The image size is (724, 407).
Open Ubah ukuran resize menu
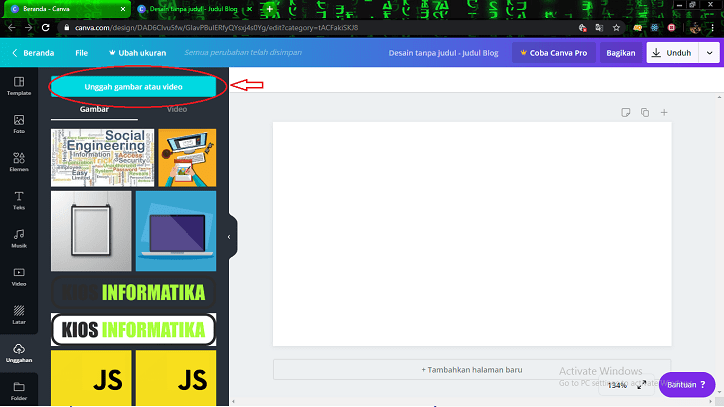tap(138, 53)
